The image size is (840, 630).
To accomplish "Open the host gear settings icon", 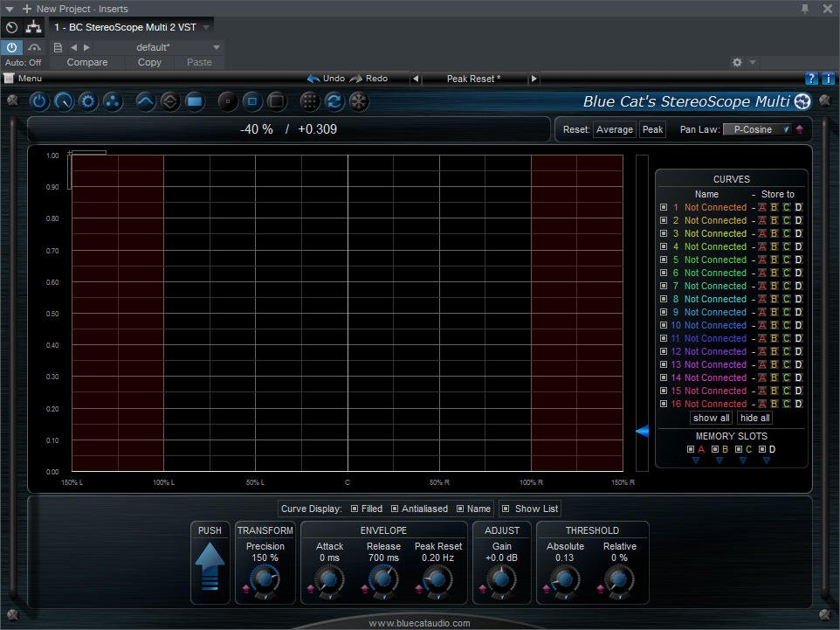I will click(737, 62).
